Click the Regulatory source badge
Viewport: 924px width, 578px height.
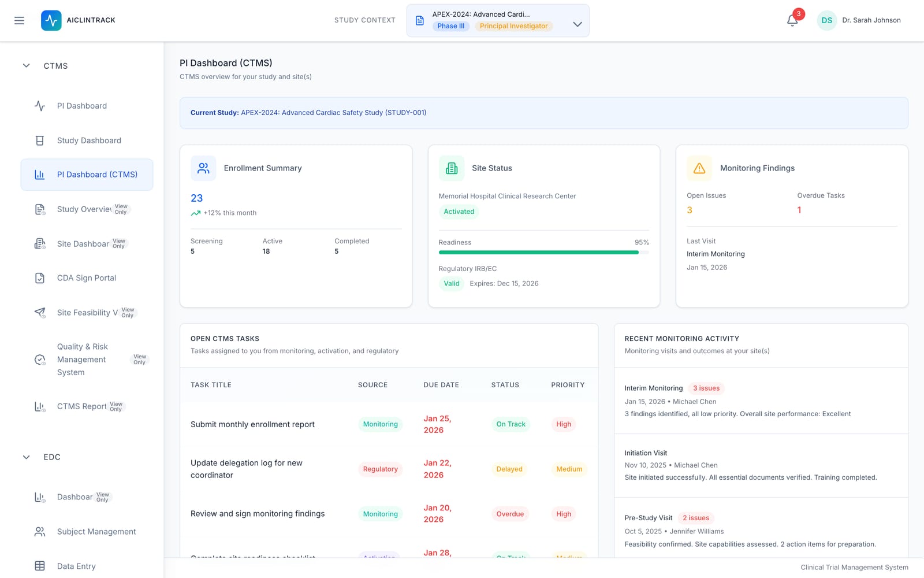click(380, 469)
